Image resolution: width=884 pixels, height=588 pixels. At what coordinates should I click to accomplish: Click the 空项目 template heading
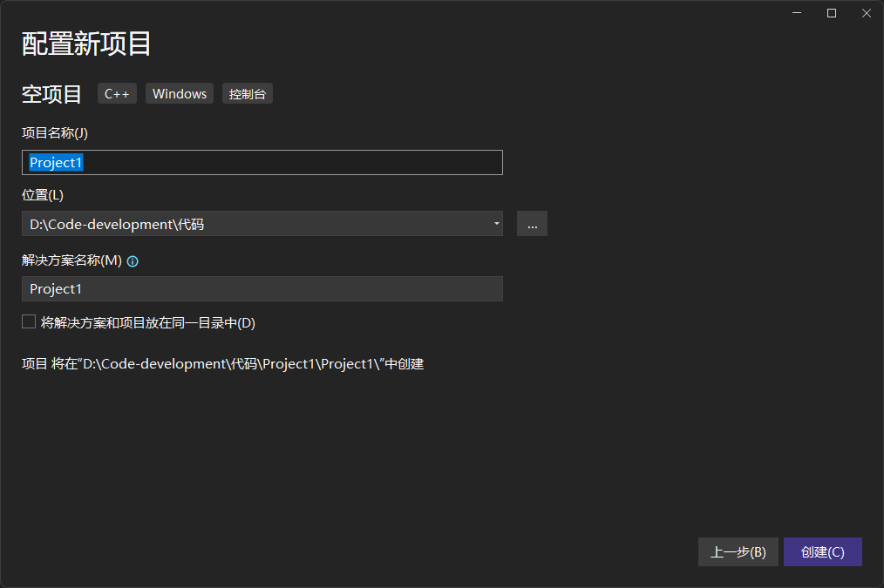pos(51,94)
